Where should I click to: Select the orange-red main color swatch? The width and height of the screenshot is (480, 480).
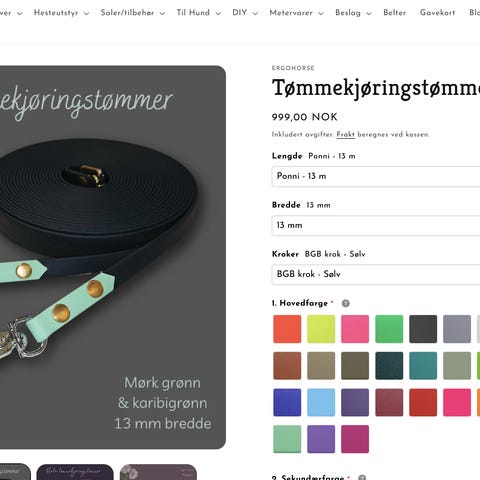[x=287, y=329]
